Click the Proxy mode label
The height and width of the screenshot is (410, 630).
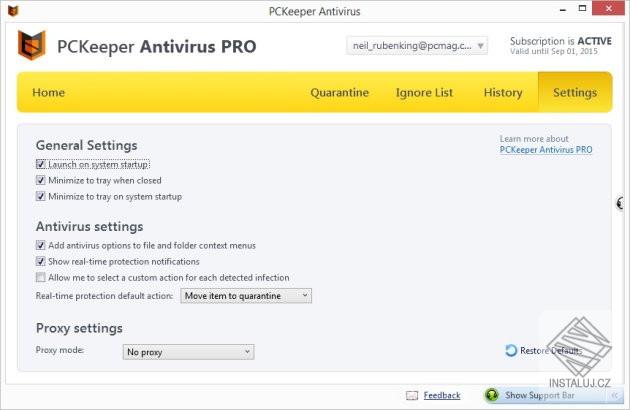(x=60, y=350)
